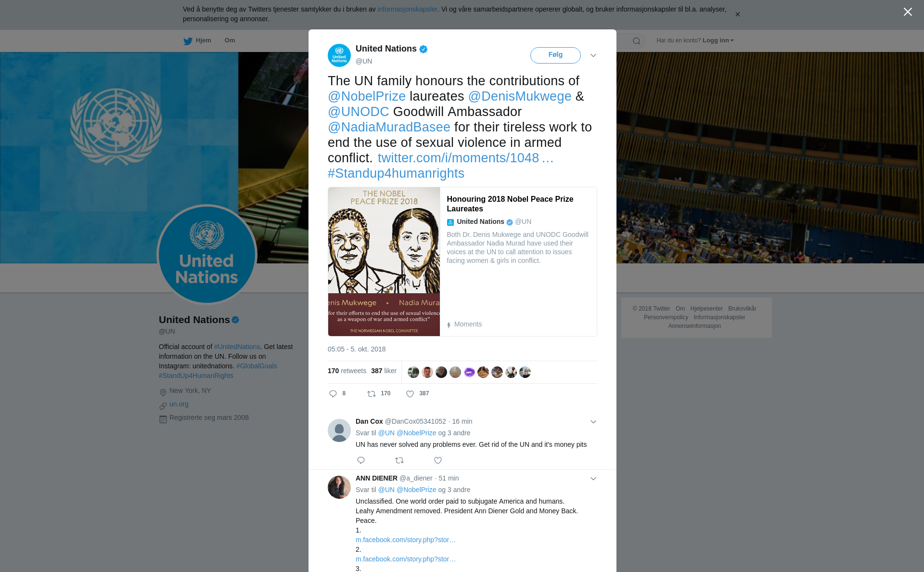Reply to Dan Cox's comment
The height and width of the screenshot is (572, 924).
tap(361, 460)
